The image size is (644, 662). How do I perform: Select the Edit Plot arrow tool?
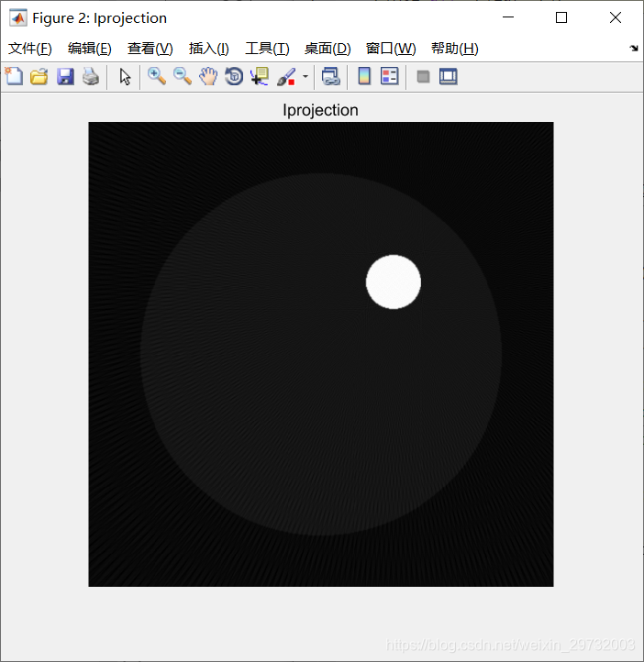click(125, 77)
